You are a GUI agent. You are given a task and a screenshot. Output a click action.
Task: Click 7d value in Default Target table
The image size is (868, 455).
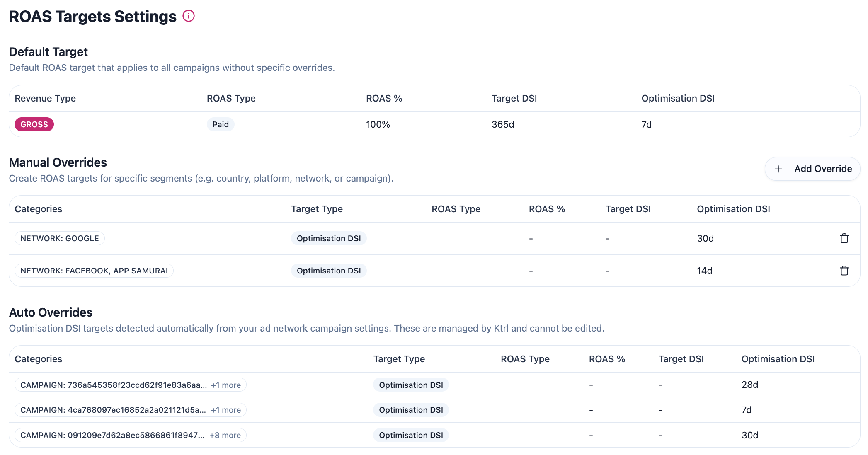[647, 124]
